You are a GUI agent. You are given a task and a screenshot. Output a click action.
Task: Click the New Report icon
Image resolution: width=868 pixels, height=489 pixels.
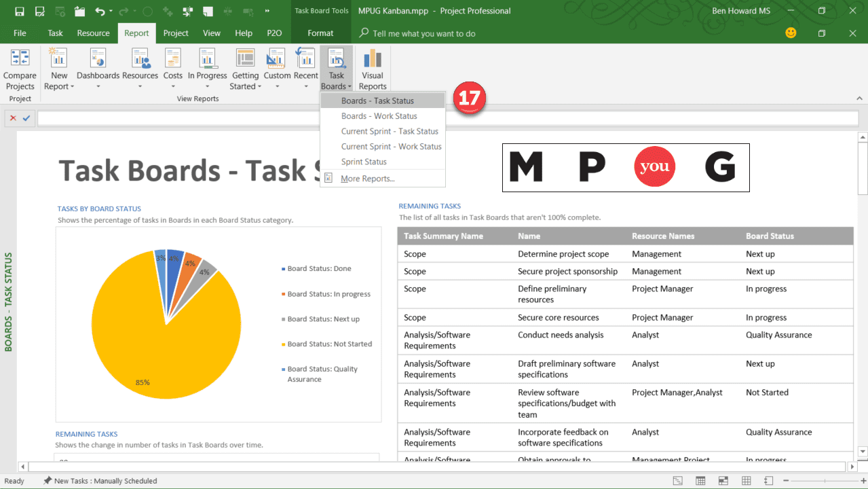point(59,60)
